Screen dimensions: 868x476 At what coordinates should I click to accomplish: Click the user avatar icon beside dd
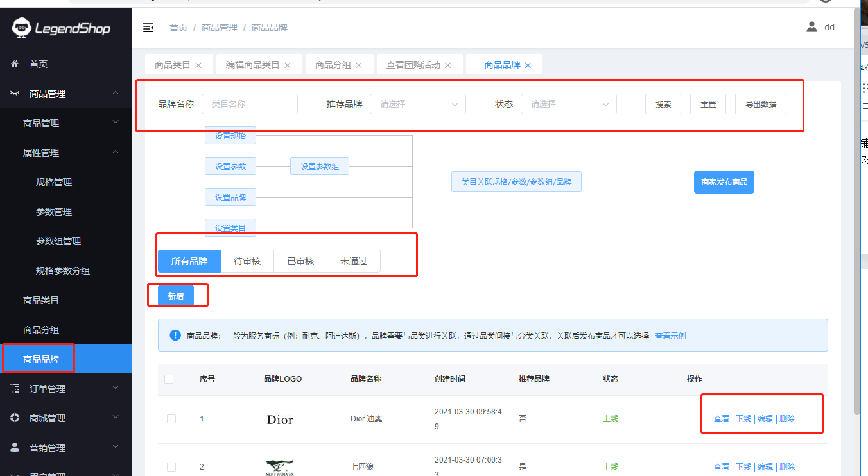(812, 27)
